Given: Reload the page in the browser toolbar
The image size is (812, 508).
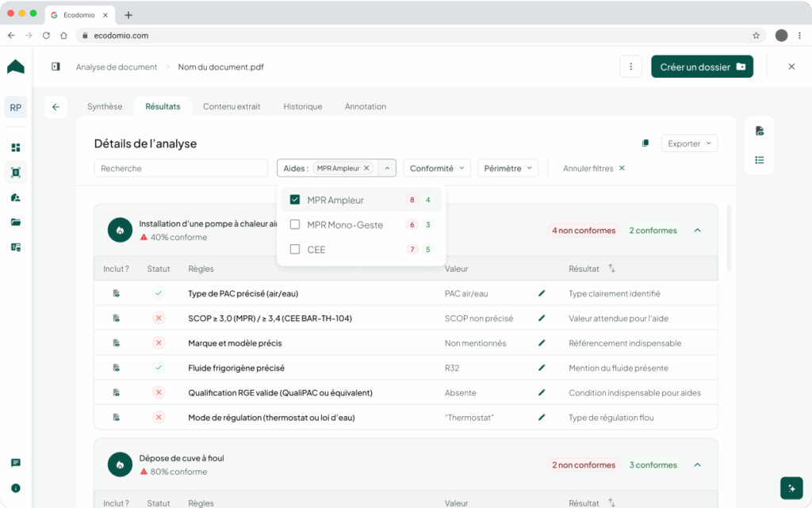Looking at the screenshot, I should tap(46, 35).
